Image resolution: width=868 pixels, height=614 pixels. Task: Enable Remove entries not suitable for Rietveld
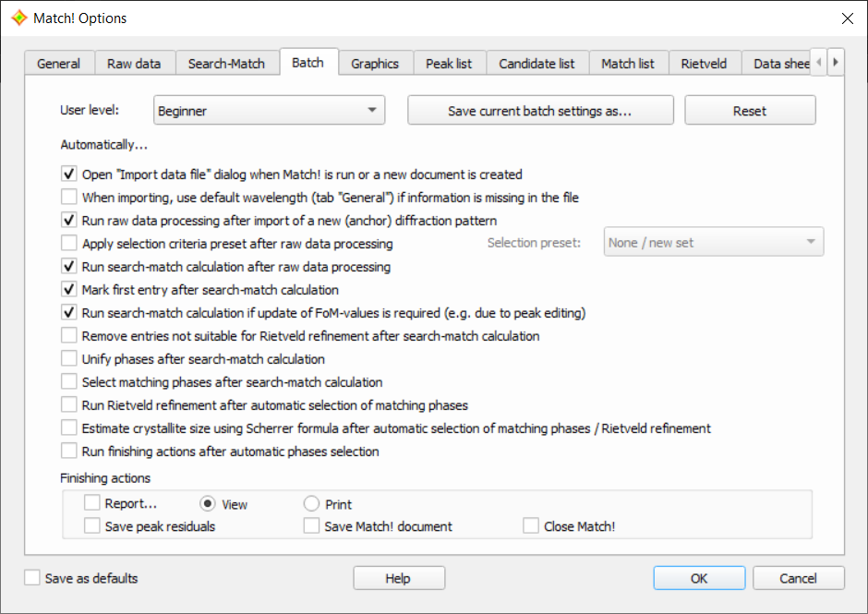point(68,335)
